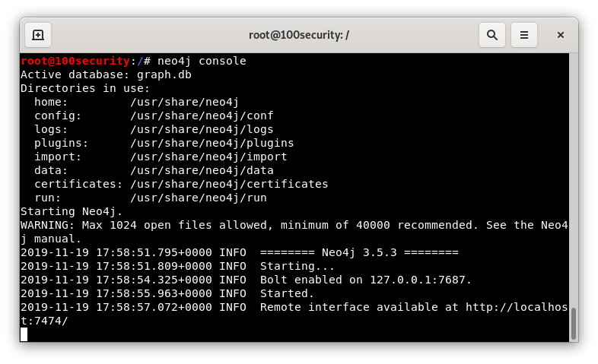Click the certificates: label

[78, 185]
